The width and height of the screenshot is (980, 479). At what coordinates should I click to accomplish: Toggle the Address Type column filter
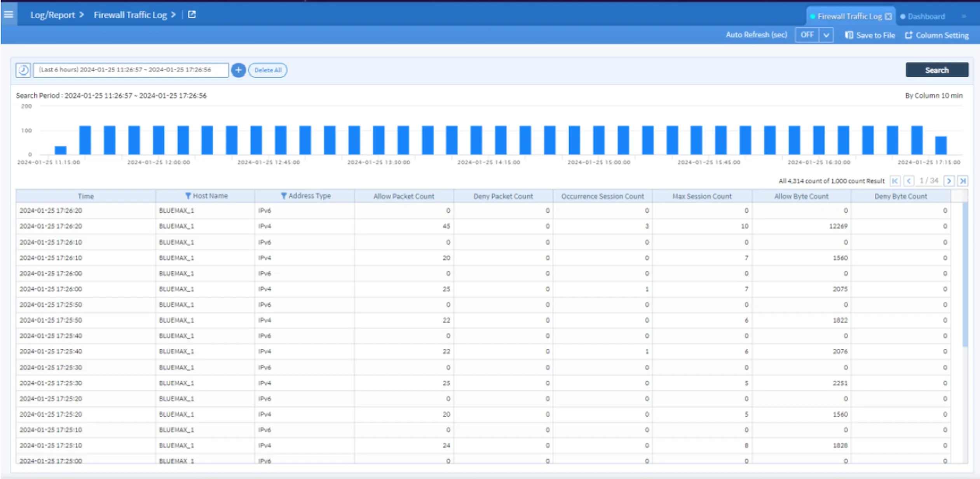pos(284,196)
